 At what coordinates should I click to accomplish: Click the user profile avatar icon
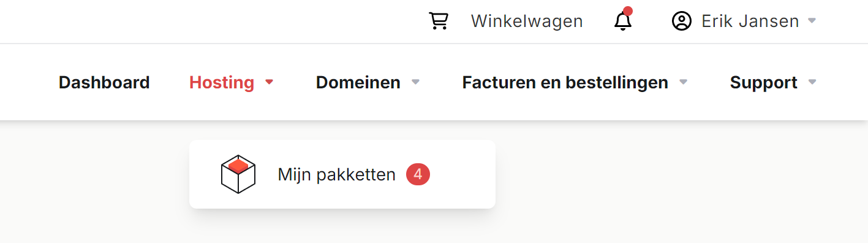tap(681, 21)
